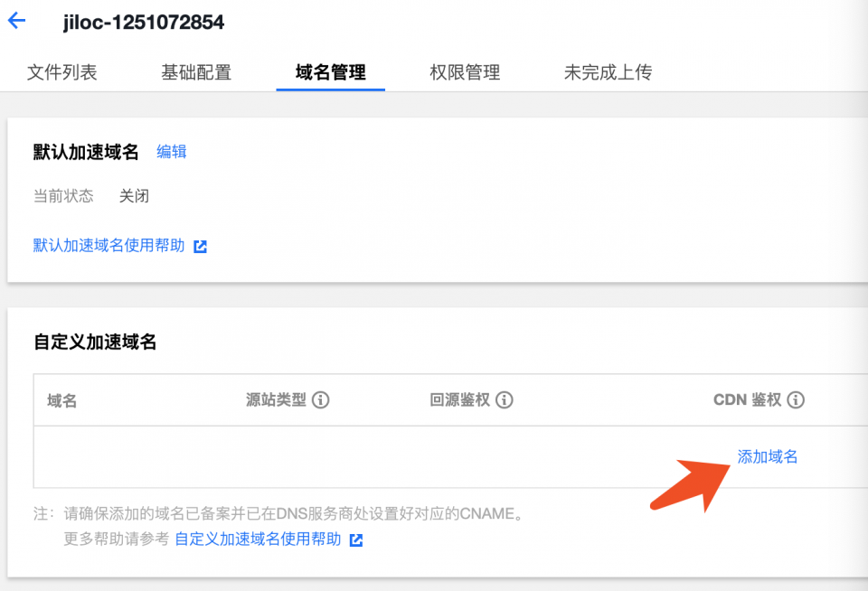Image resolution: width=868 pixels, height=591 pixels.
Task: Click 编辑 next to 默认加速域名
Action: coord(172,152)
